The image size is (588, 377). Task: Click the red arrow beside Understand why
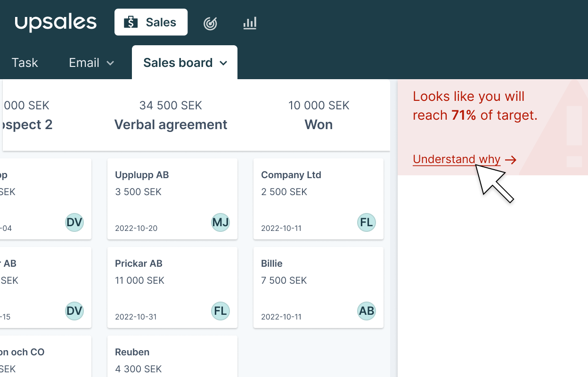tap(511, 160)
